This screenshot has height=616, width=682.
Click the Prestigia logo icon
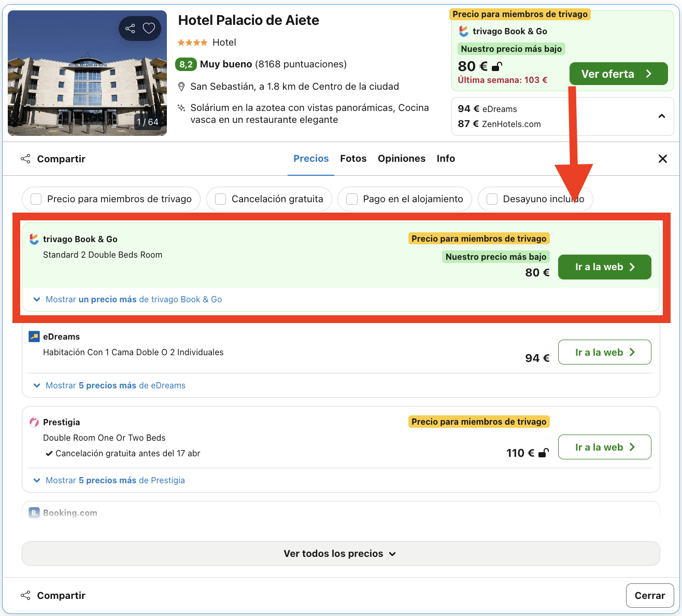34,422
